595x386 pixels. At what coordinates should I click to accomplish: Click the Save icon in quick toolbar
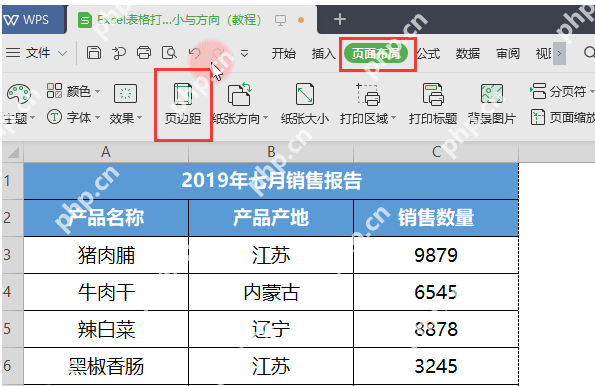click(x=94, y=53)
